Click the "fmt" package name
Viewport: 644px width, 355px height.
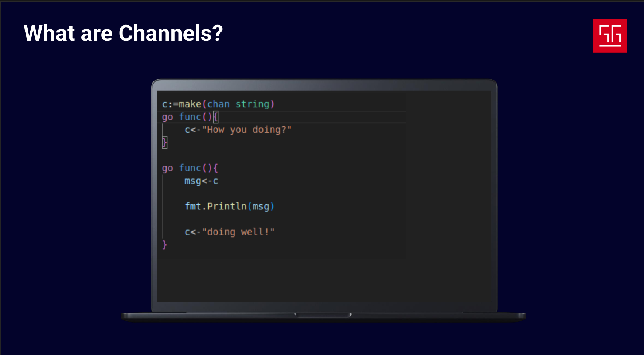(x=193, y=207)
